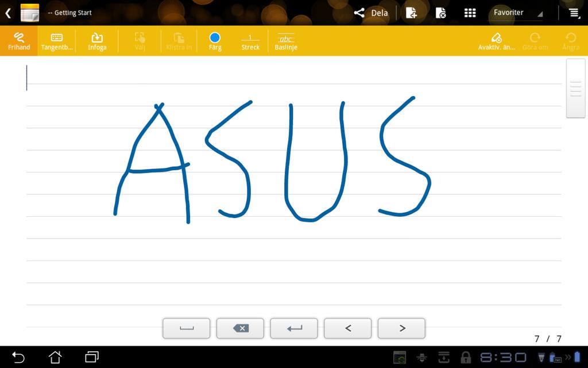
Task: Tap the space bar button below the page
Action: coord(187,328)
